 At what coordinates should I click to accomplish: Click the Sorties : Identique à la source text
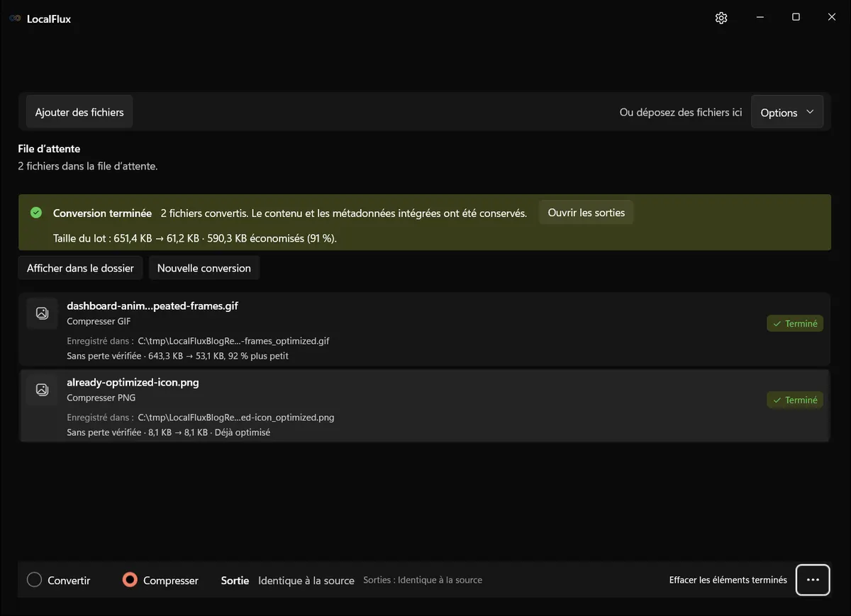point(423,580)
